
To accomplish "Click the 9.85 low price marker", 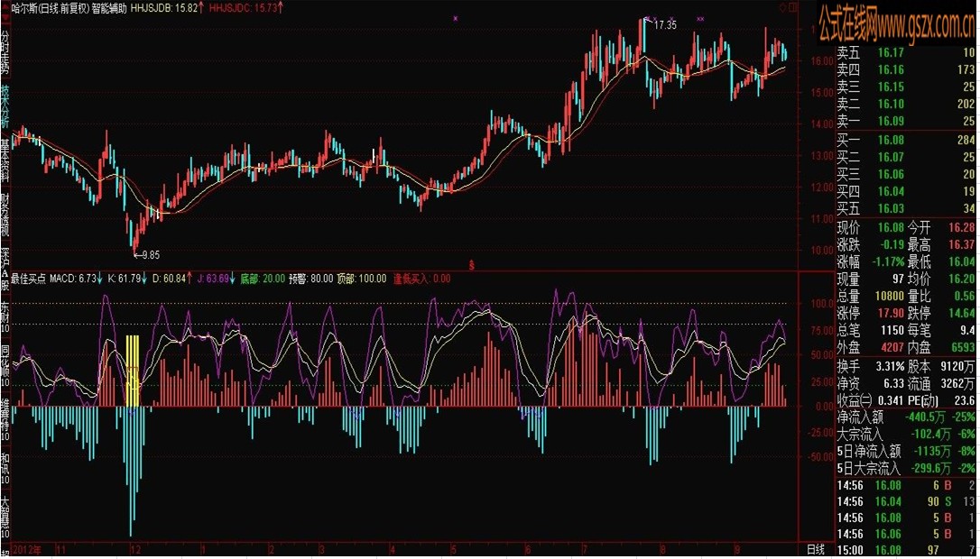I will click(x=147, y=255).
